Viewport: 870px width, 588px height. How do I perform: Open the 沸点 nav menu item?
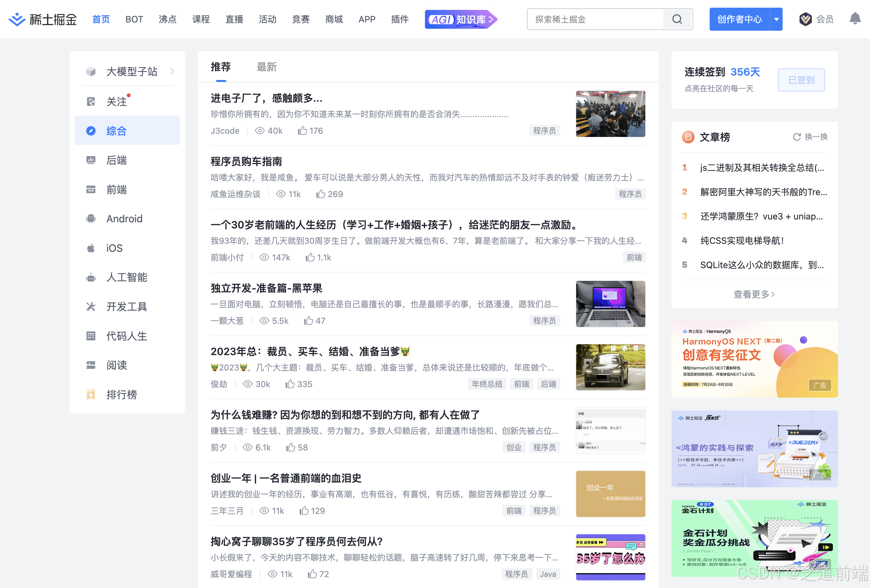[167, 19]
